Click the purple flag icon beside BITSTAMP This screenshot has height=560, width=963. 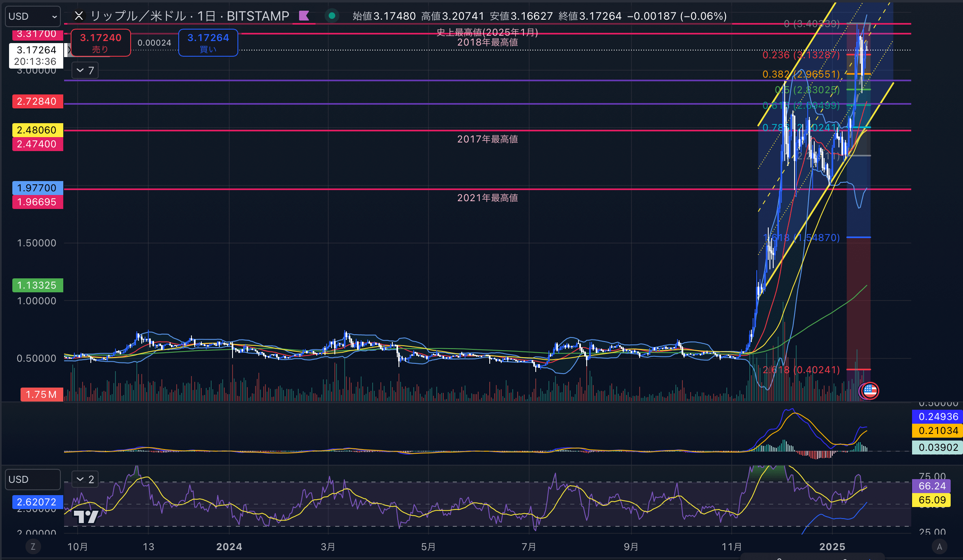tap(304, 16)
